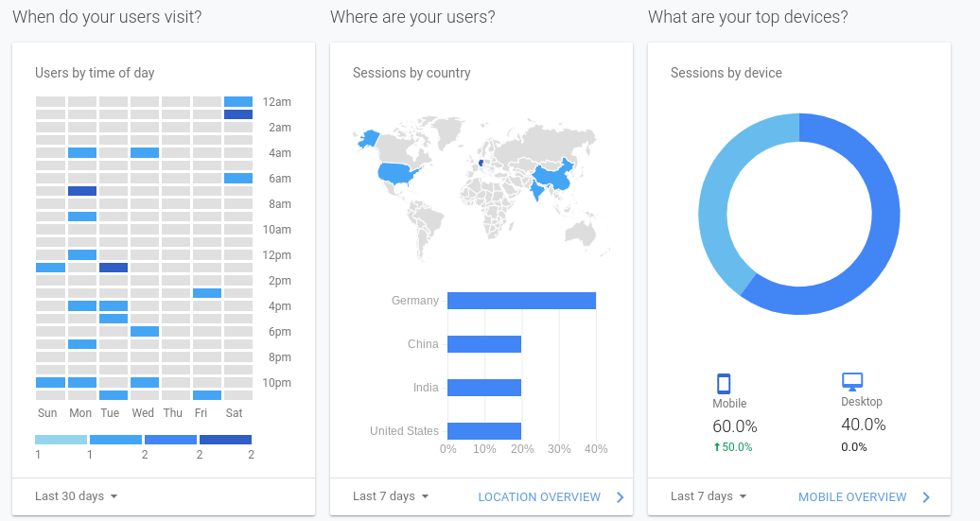
Task: Open the MOBILE OVERVIEW link
Action: click(x=852, y=497)
